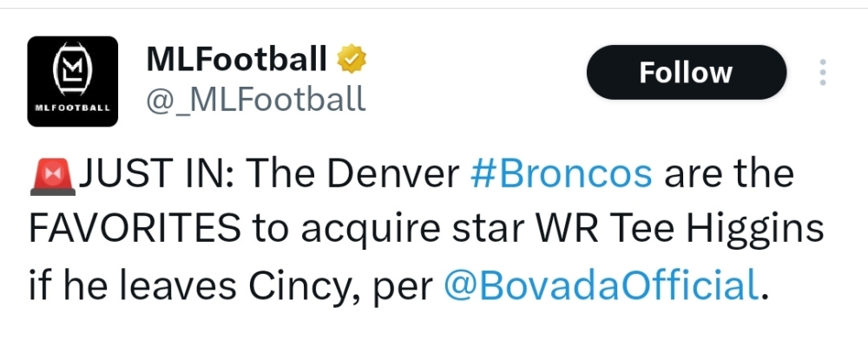Click the MLFOOTBALL caption under avatar logo

point(73,108)
